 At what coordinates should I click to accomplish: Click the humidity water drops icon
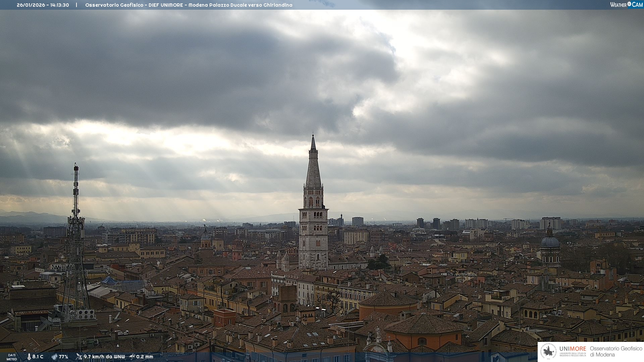(54, 357)
